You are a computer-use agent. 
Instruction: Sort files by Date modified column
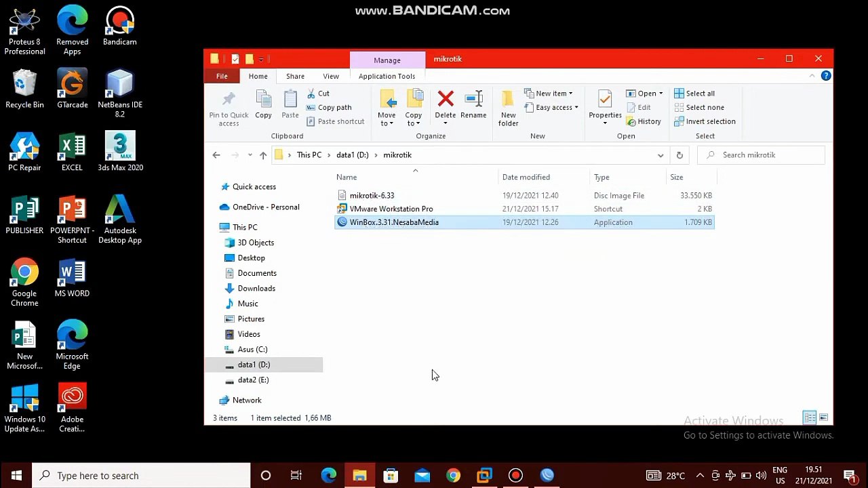(543, 178)
